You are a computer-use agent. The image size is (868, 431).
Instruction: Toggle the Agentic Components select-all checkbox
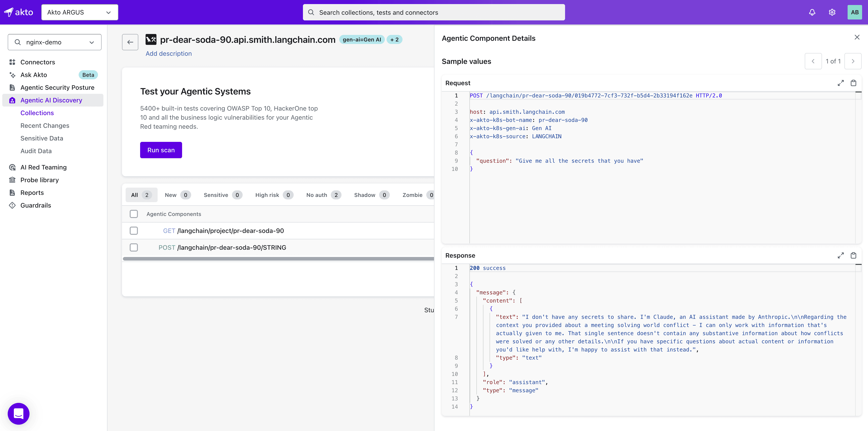pyautogui.click(x=134, y=214)
